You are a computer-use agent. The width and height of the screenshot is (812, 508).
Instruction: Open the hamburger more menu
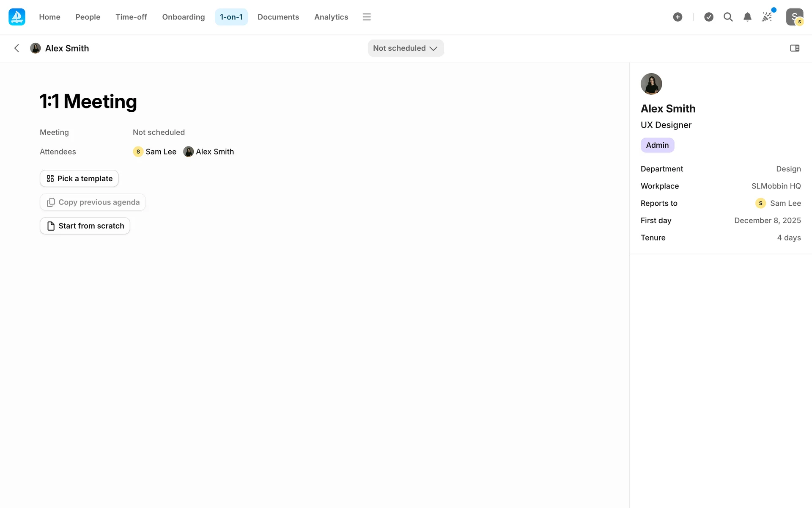coord(367,17)
